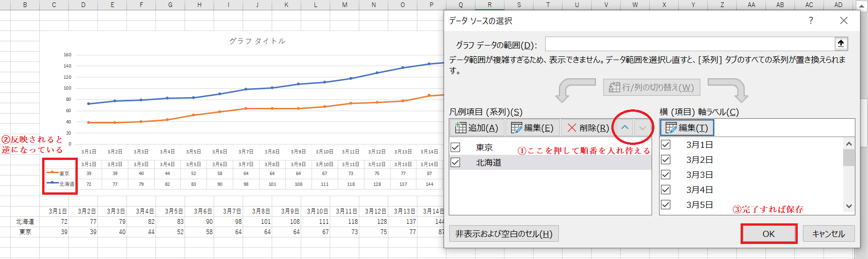Click 行/列の切り替え(W) button
The width and height of the screenshot is (868, 259).
click(652, 87)
